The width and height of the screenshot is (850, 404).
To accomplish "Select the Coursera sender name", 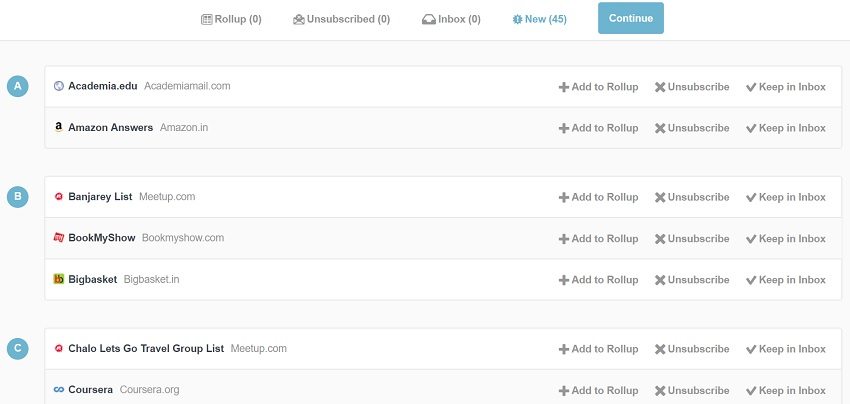I will (91, 390).
